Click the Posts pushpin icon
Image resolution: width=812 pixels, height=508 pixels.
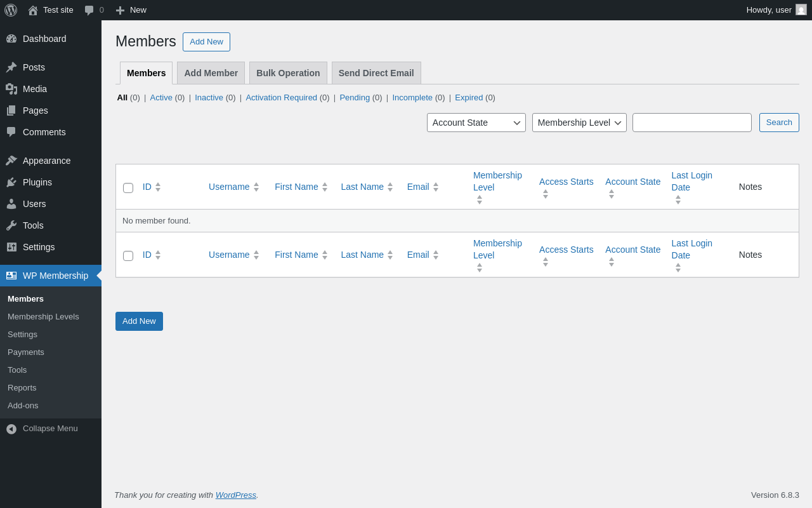pyautogui.click(x=11, y=67)
